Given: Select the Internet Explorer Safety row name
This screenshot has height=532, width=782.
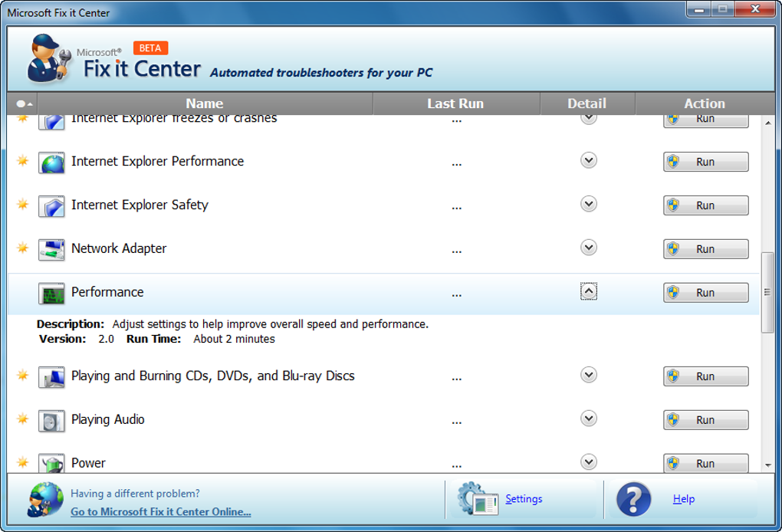Looking at the screenshot, I should (x=140, y=205).
